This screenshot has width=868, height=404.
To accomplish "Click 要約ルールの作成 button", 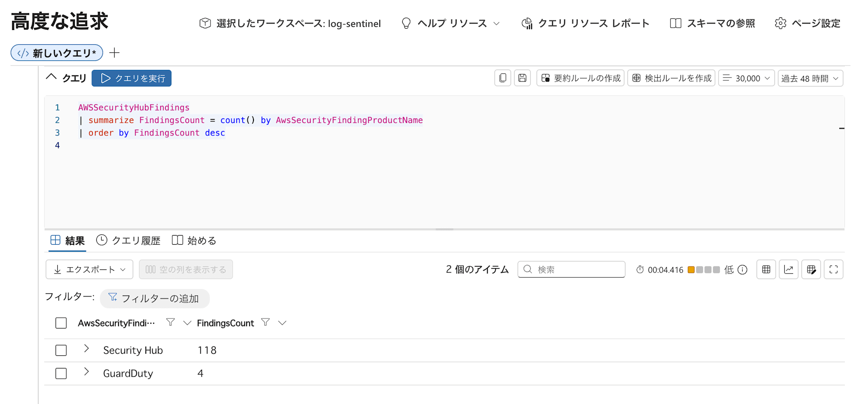I will (581, 78).
